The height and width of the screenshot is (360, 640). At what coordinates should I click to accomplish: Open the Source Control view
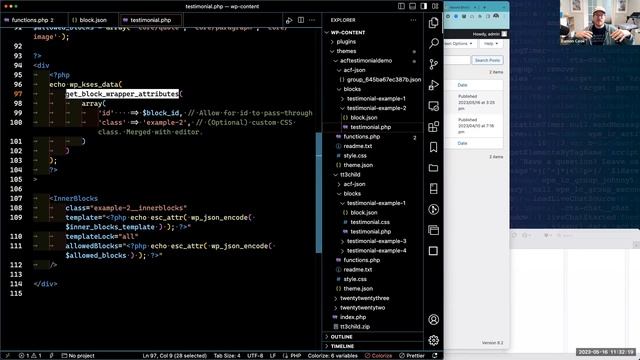point(433,64)
